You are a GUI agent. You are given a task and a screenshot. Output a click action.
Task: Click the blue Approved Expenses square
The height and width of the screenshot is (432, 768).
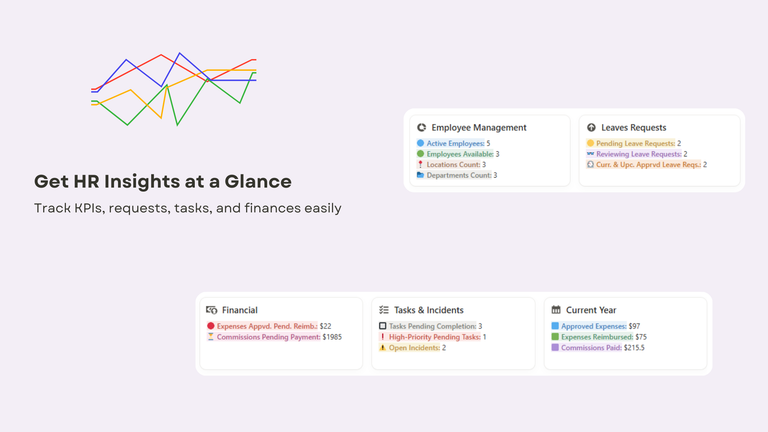click(x=555, y=326)
